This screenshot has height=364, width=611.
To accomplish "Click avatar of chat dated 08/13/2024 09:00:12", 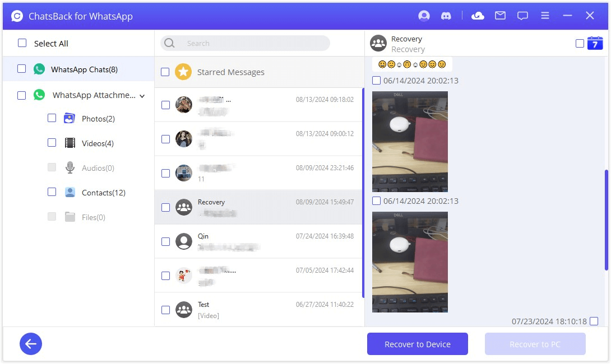I will (x=183, y=139).
